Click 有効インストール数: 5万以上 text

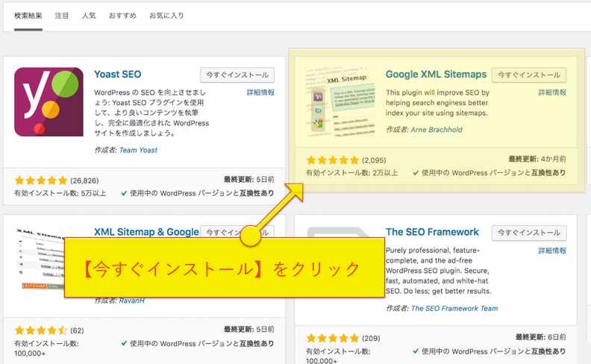click(x=60, y=193)
